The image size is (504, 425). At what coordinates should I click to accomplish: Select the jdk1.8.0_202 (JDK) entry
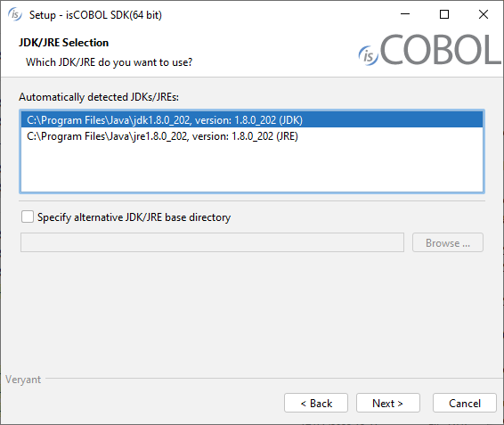pyautogui.click(x=252, y=119)
